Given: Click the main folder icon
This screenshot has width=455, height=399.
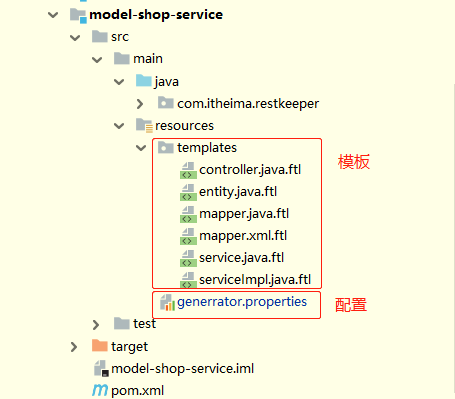Looking at the screenshot, I should point(121,58).
